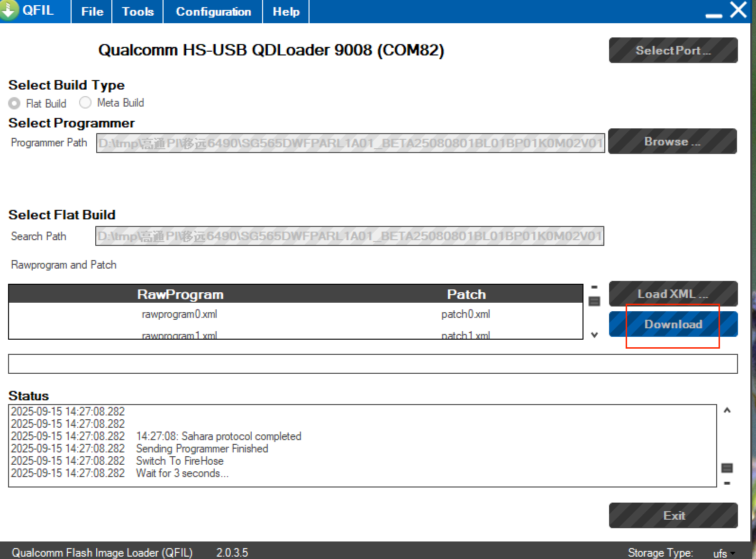Close the QFIL window
The height and width of the screenshot is (559, 756).
coord(738,10)
